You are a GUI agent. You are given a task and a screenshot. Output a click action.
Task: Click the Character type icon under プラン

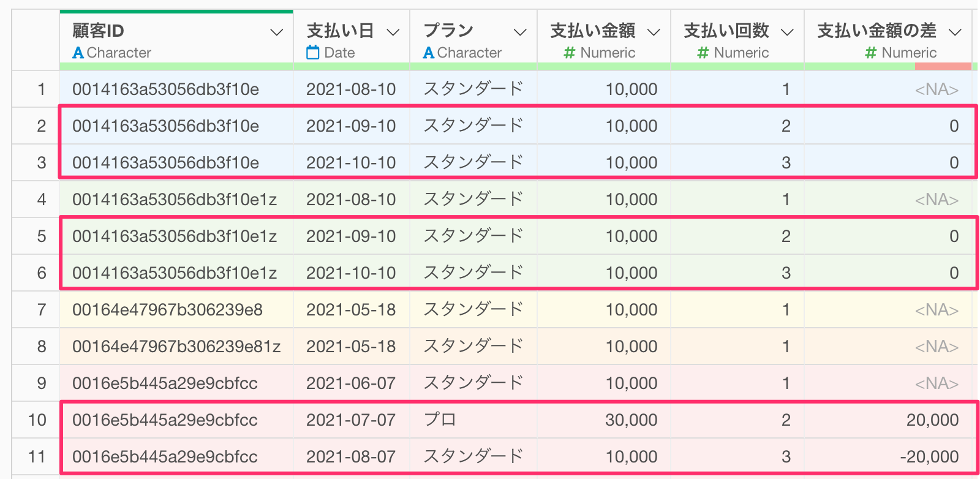point(429,53)
